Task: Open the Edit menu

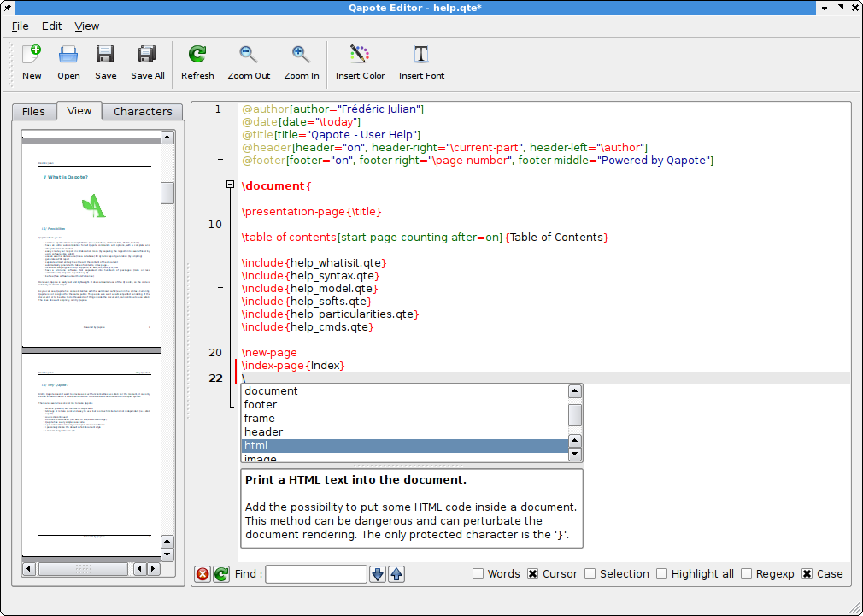Action: click(x=52, y=26)
